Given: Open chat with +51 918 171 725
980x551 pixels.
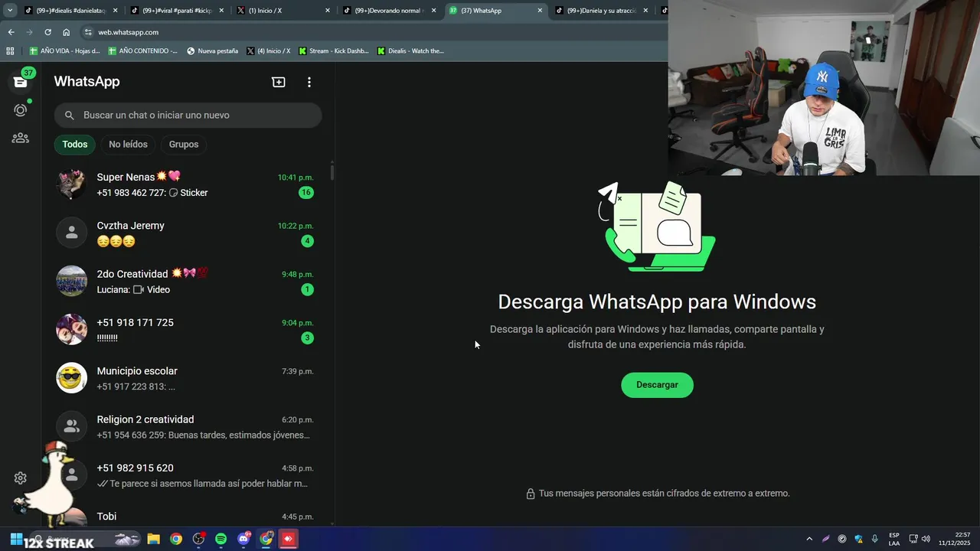Looking at the screenshot, I should 188,330.
